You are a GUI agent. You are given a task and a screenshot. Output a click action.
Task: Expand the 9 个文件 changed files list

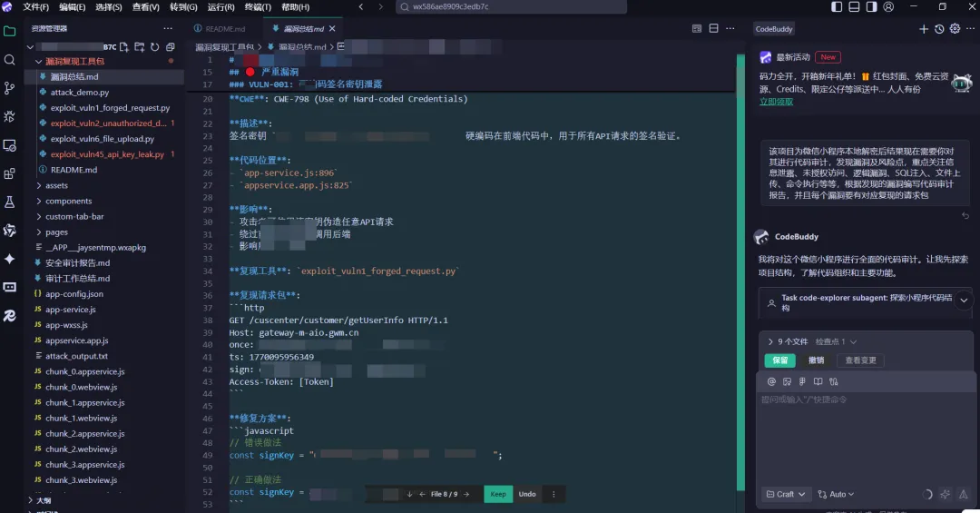(788, 342)
